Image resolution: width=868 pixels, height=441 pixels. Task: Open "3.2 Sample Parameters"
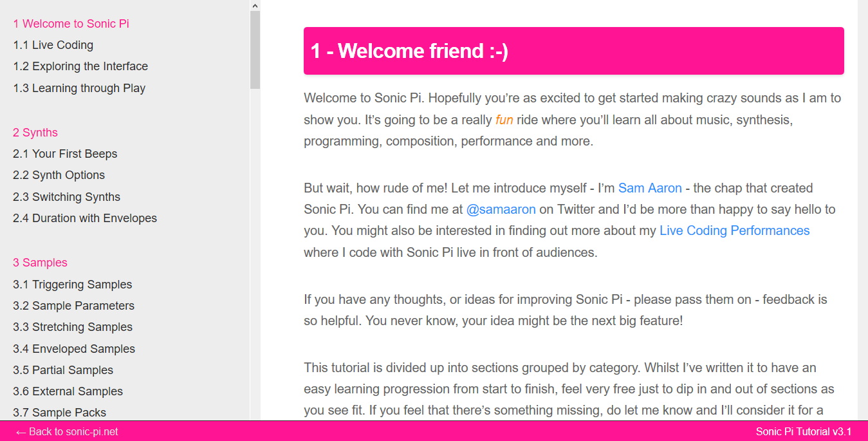point(73,305)
